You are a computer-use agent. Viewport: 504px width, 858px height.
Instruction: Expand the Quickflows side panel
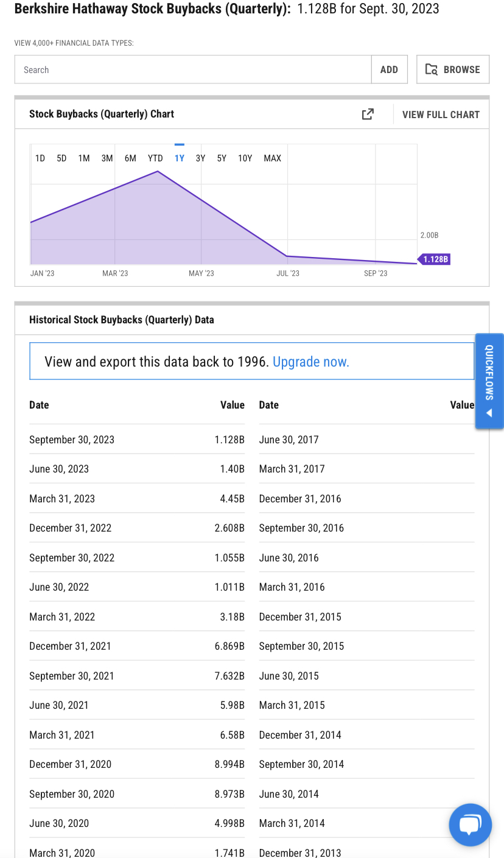[x=489, y=381]
